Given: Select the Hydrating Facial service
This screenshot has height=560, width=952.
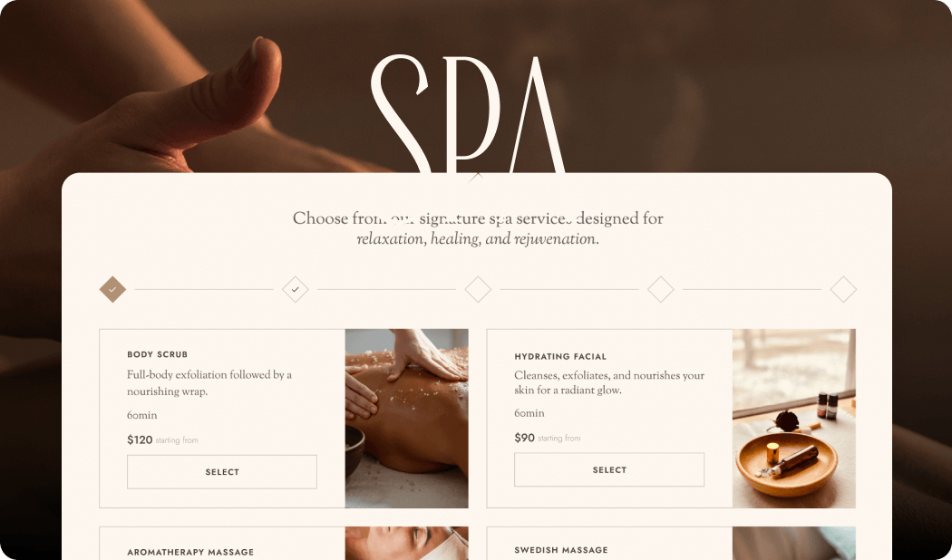Looking at the screenshot, I should (x=609, y=469).
